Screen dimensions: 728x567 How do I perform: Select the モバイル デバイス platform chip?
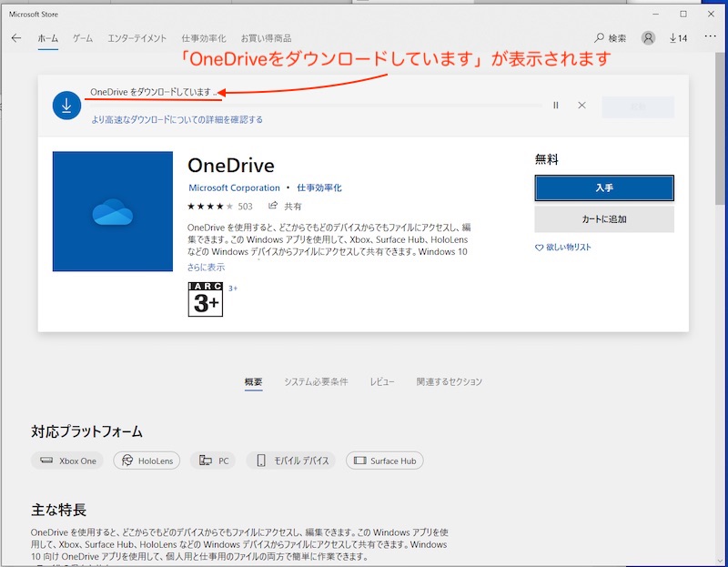(291, 461)
